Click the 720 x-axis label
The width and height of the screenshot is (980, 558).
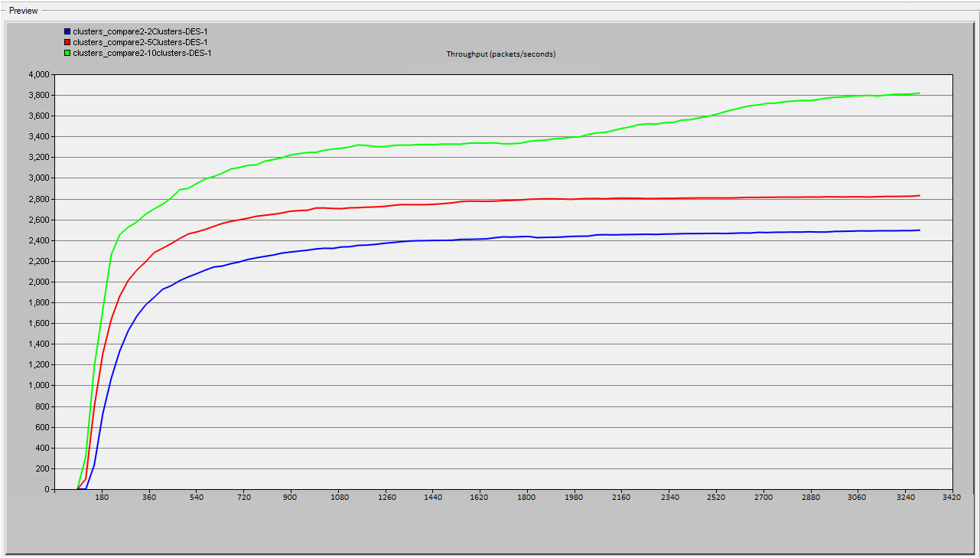[x=244, y=498]
